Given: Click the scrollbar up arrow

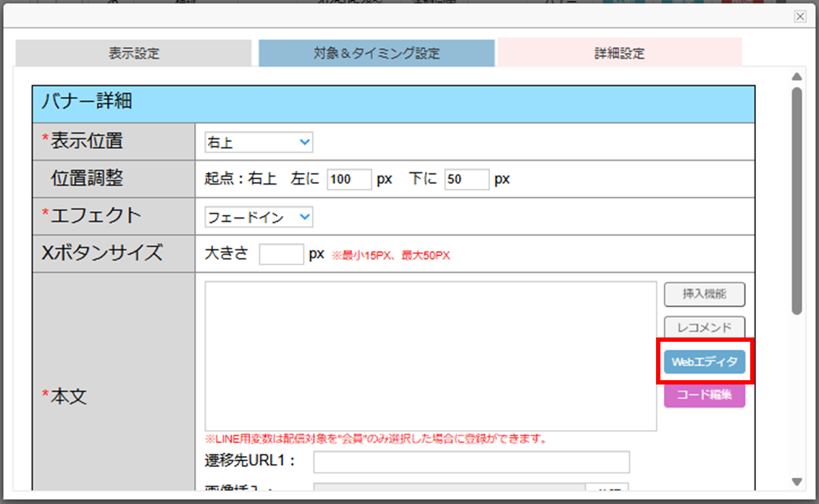Looking at the screenshot, I should 797,77.
